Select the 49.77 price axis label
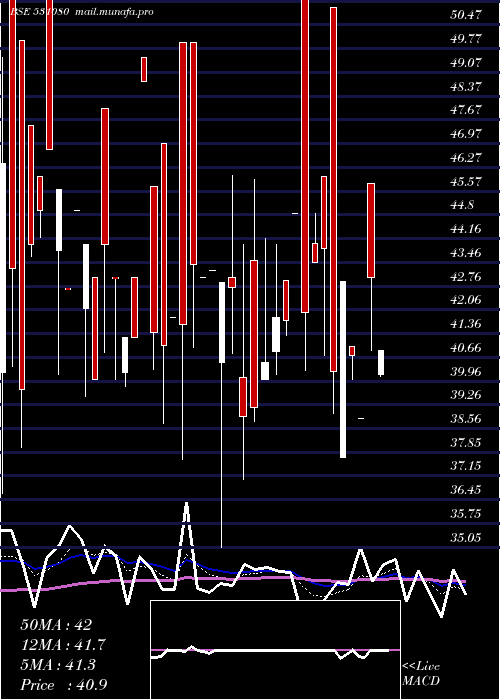The width and height of the screenshot is (500, 700). [x=466, y=39]
